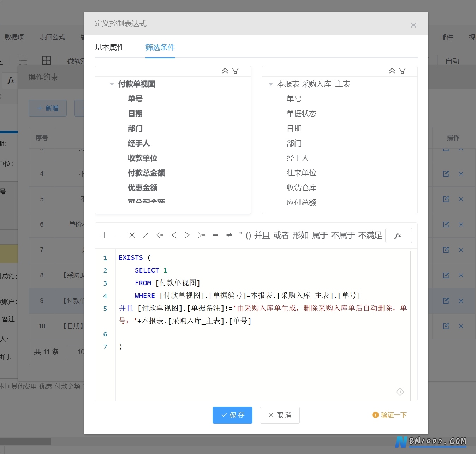Filter fields in the 本报表.采购入库_主表 panel
The height and width of the screenshot is (454, 476).
point(403,71)
